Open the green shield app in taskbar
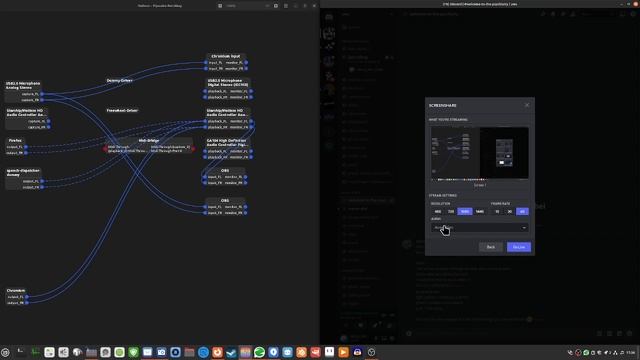This screenshot has height=360, width=640. click(133, 352)
